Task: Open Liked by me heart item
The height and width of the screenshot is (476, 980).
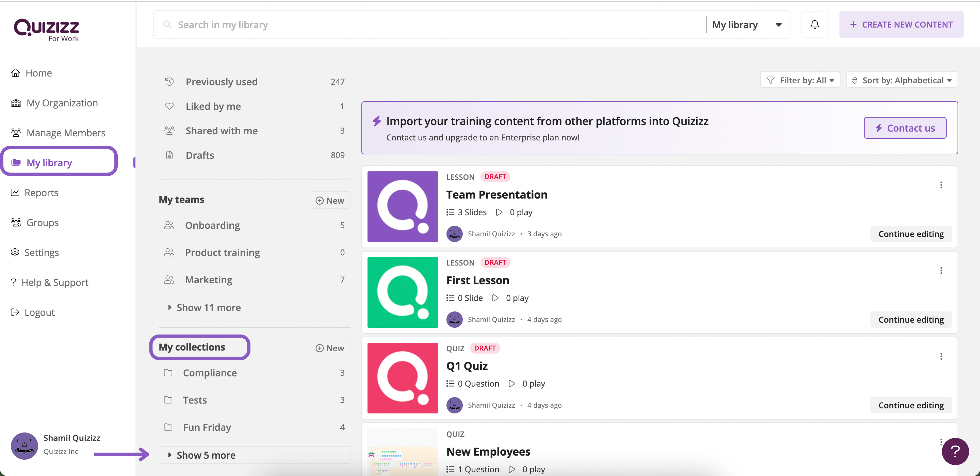Action: [x=213, y=106]
